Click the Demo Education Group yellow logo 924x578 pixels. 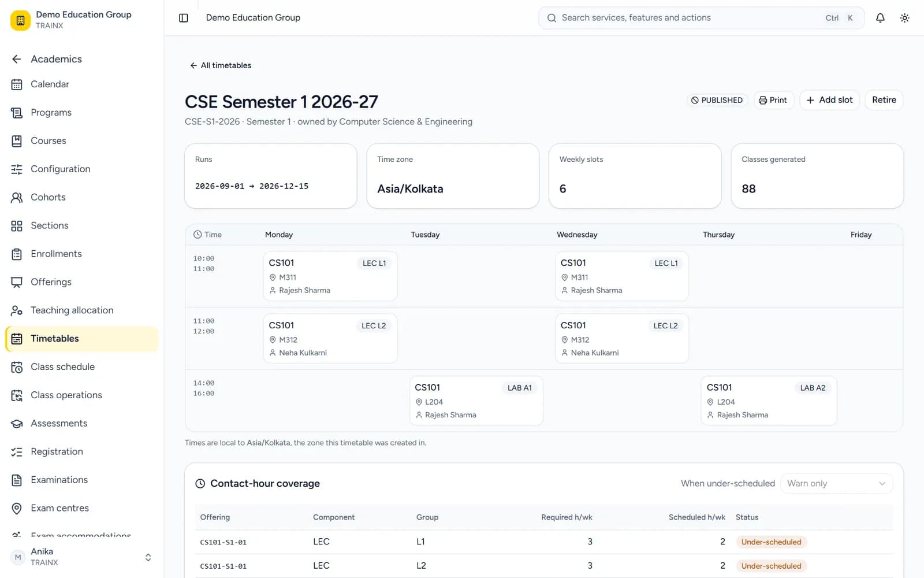20,20
